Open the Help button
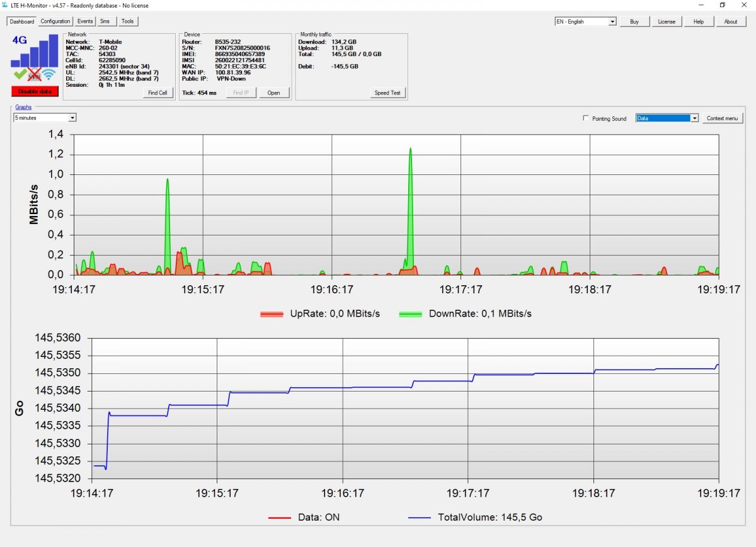The height and width of the screenshot is (547, 756). [699, 21]
